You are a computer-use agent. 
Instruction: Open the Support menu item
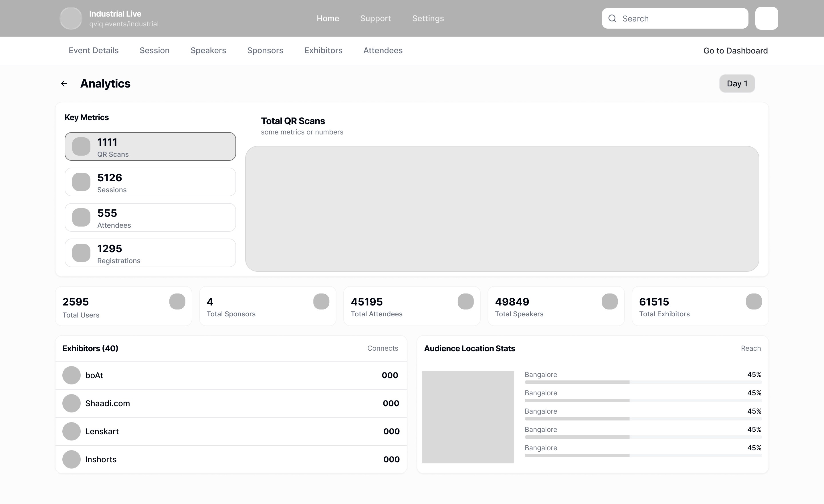pos(375,18)
